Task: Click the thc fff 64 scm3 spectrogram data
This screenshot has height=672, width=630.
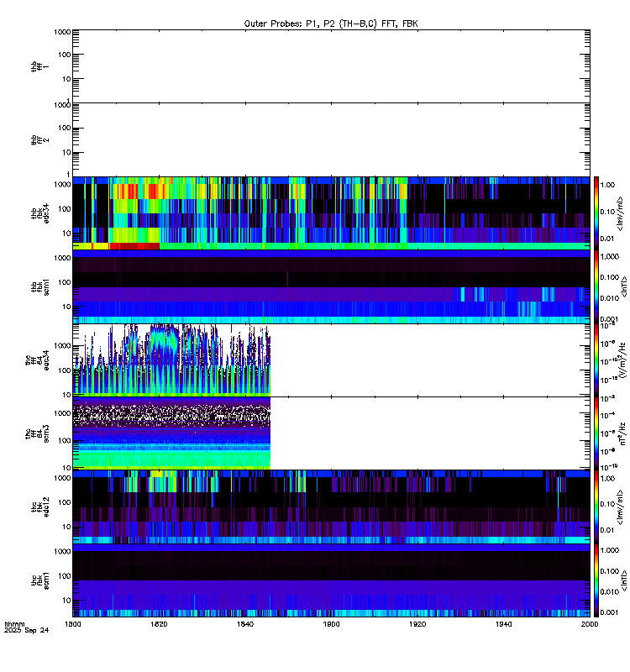Action: click(x=171, y=433)
